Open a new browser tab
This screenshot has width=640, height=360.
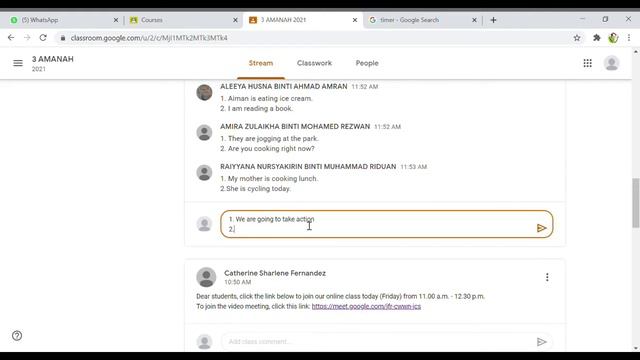tap(493, 20)
